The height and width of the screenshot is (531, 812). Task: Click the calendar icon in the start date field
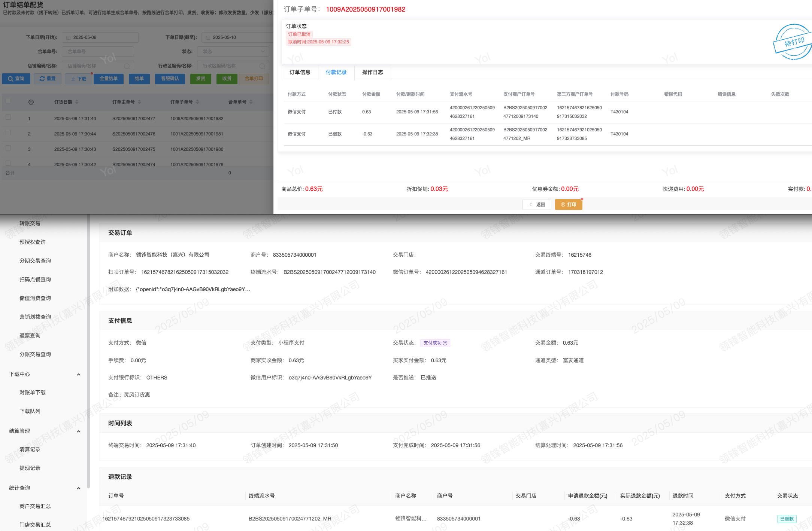point(68,37)
